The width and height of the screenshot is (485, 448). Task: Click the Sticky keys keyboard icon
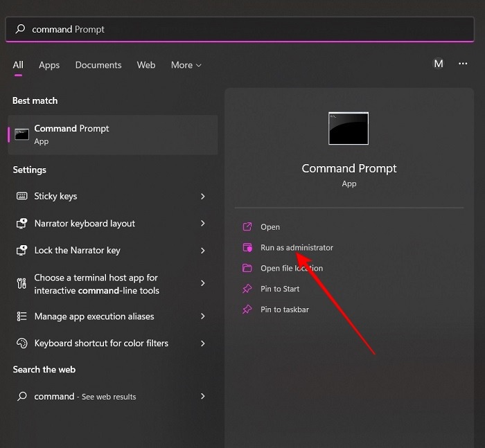coord(21,197)
